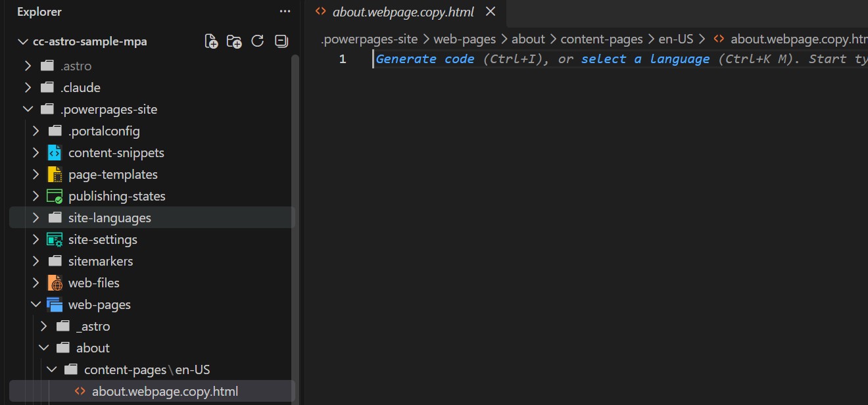Viewport: 868px width, 405px height.
Task: Click the Generate code link in editor
Action: 425,59
